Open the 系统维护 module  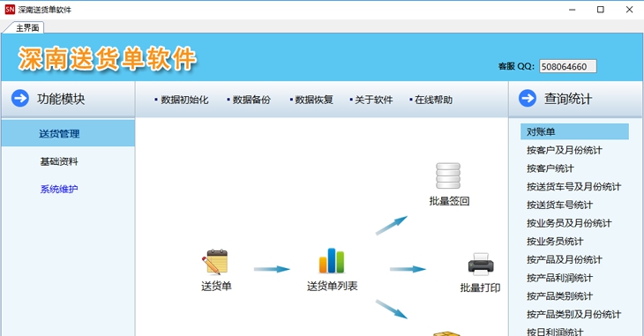click(x=59, y=189)
